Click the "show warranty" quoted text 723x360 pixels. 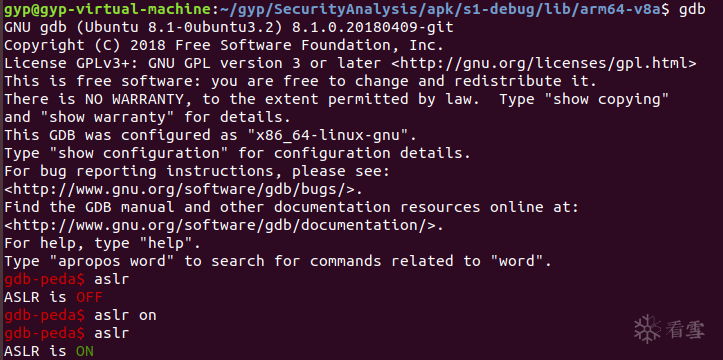tap(107, 117)
